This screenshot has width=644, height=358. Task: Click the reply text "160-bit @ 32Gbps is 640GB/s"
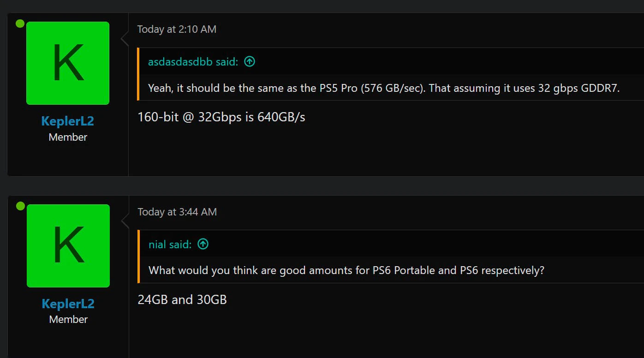(x=221, y=117)
